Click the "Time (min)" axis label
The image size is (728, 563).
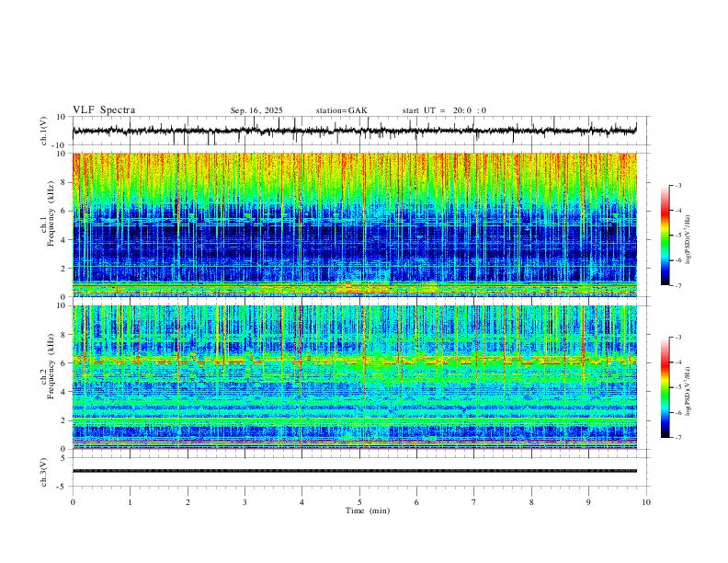[368, 511]
